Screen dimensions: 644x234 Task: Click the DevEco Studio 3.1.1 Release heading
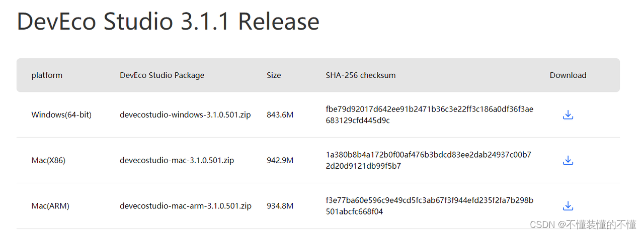pyautogui.click(x=168, y=21)
